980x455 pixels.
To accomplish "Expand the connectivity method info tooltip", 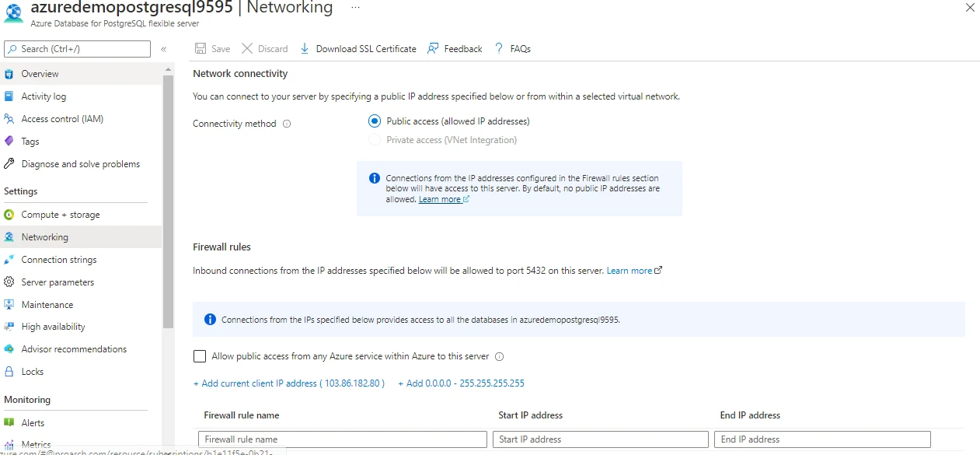I will pos(287,123).
